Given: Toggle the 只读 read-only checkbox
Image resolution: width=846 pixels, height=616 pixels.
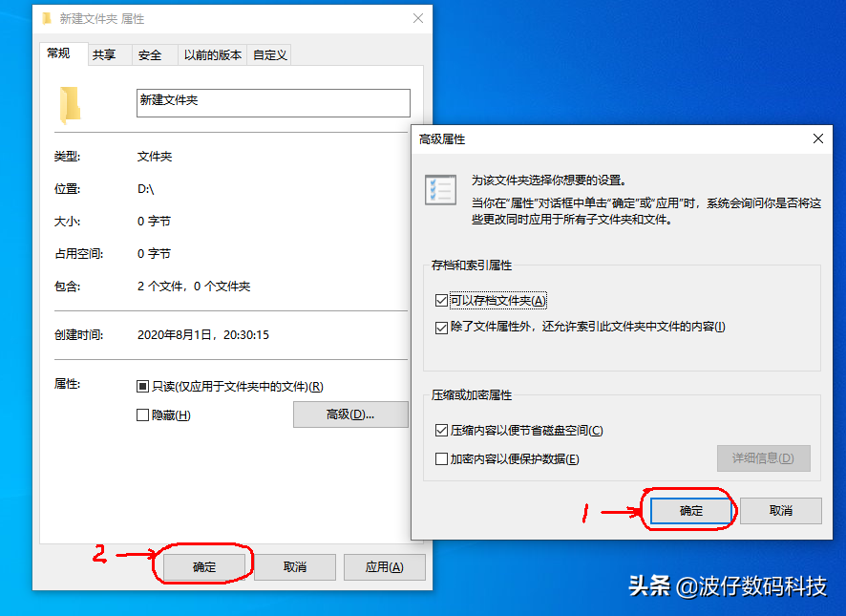Looking at the screenshot, I should tap(142, 386).
